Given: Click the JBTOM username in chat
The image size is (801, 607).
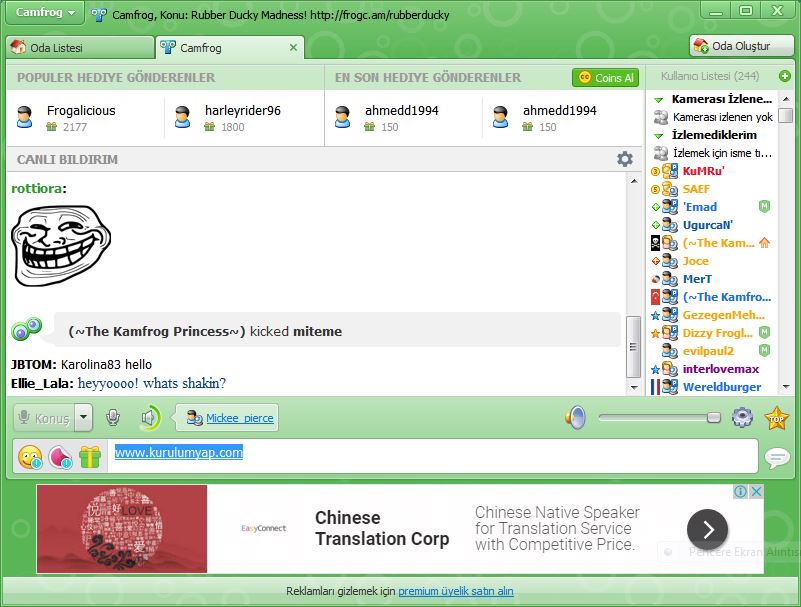Looking at the screenshot, I should pyautogui.click(x=32, y=364).
